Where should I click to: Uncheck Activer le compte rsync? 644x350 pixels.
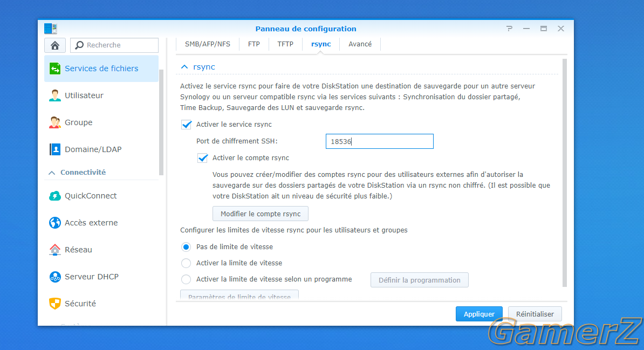(202, 158)
